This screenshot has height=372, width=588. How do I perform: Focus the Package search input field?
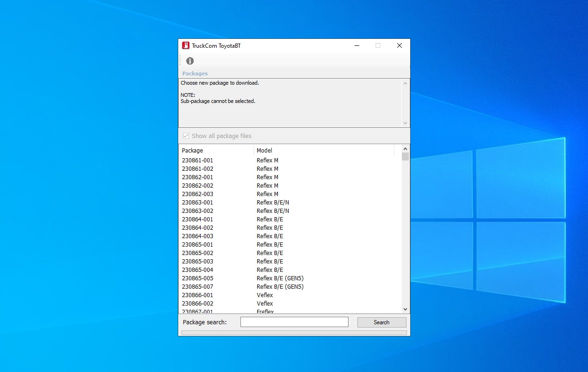[294, 322]
